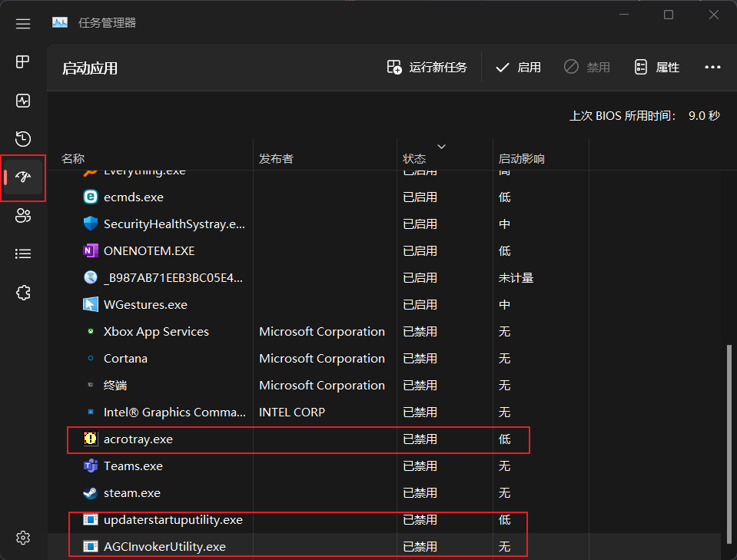737x560 pixels.
Task: Go to the Processes page icon
Action: click(x=22, y=62)
